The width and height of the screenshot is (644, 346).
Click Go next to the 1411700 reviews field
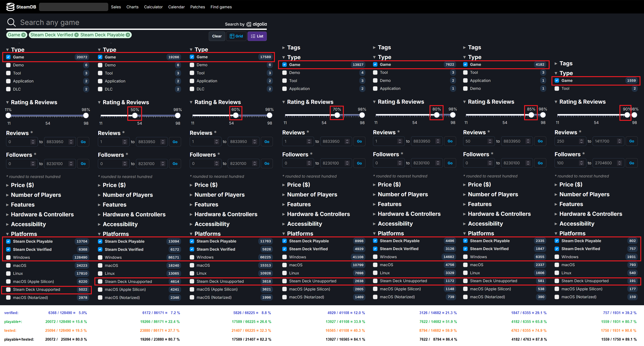click(631, 141)
